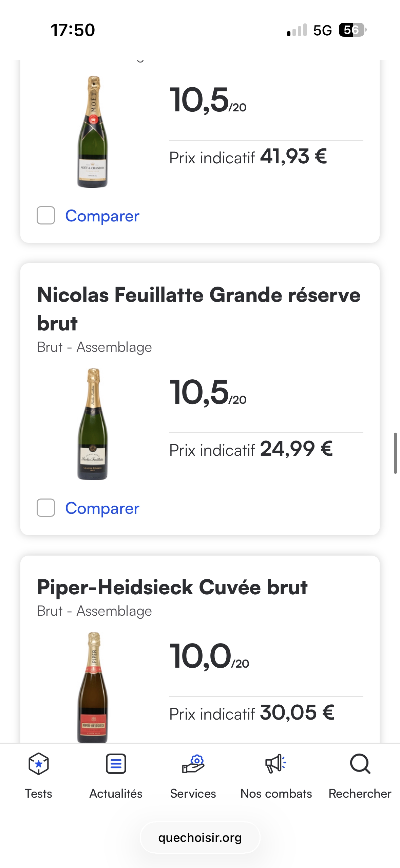Tap the quechoisir.org address bar
The width and height of the screenshot is (400, 868).
point(200,838)
